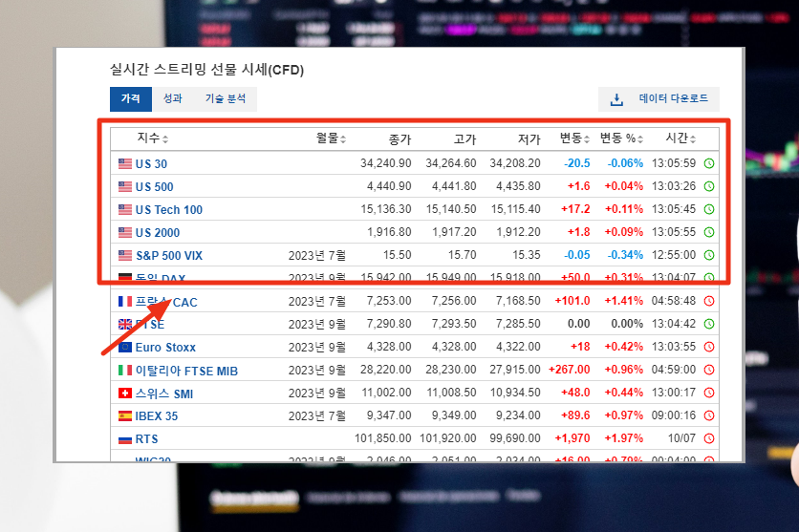Click the green clock icon in US 30 row

pyautogui.click(x=709, y=163)
